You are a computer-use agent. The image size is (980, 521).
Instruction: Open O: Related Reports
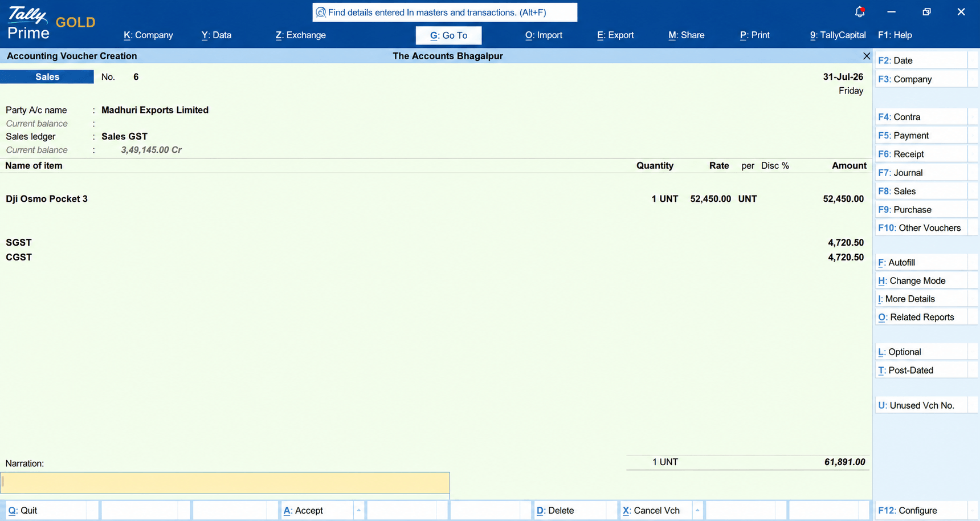(x=921, y=317)
